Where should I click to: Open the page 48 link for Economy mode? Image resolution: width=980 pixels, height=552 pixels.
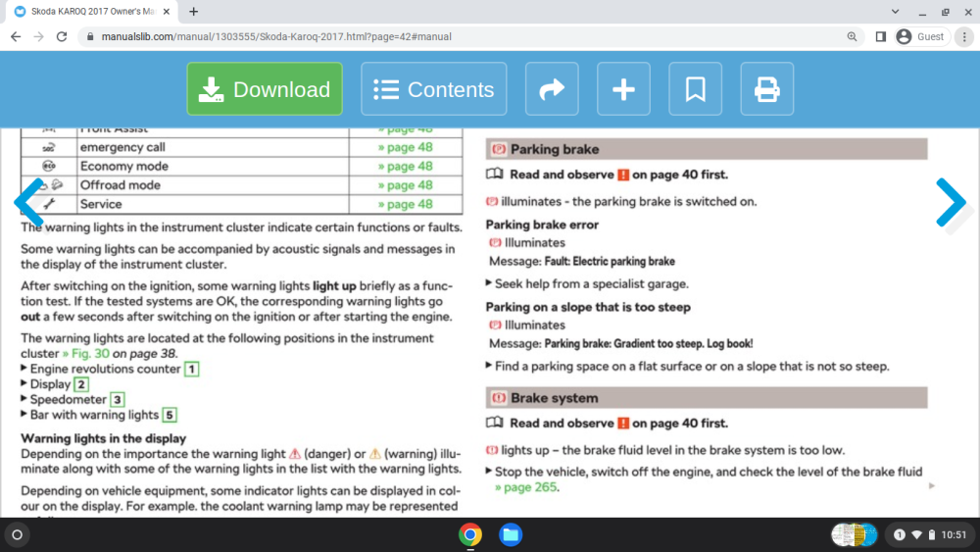[x=405, y=167]
